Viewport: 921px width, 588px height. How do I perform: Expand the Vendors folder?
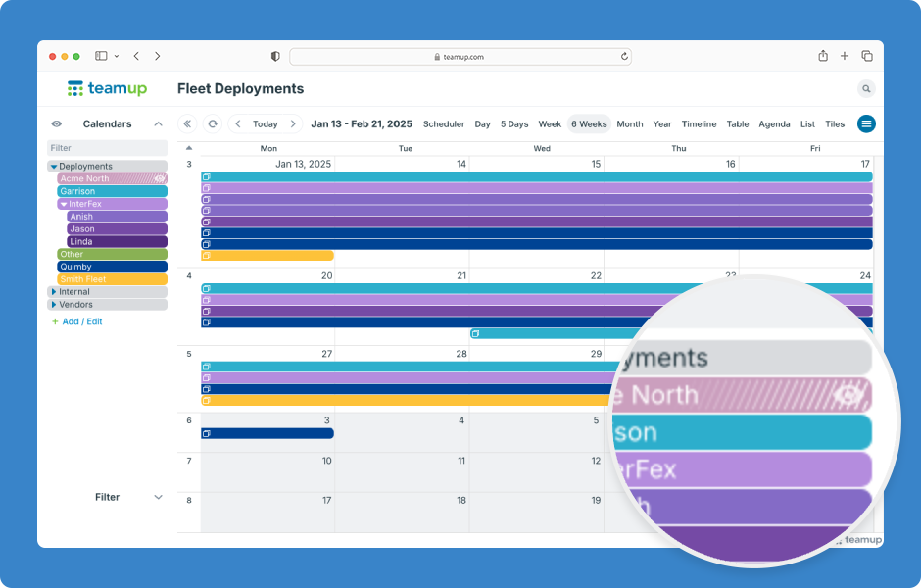pyautogui.click(x=54, y=305)
